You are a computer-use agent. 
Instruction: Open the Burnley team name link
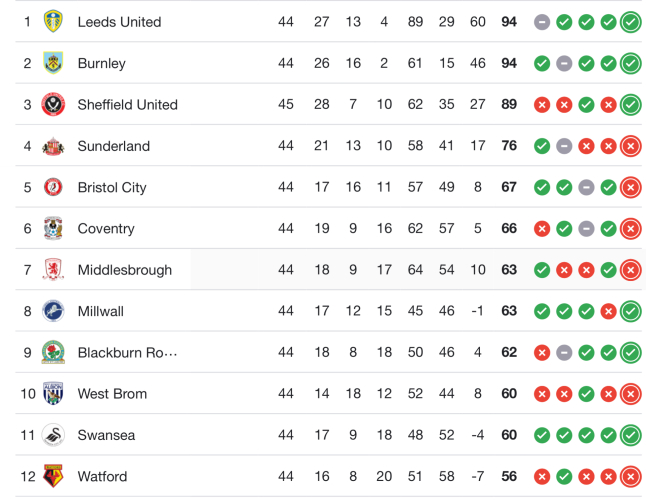pos(101,63)
